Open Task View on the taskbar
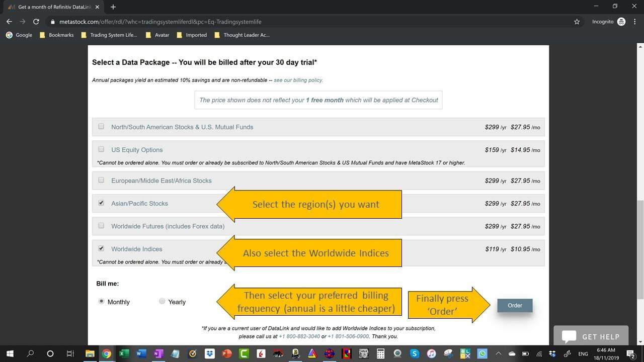The height and width of the screenshot is (362, 644). [x=70, y=353]
